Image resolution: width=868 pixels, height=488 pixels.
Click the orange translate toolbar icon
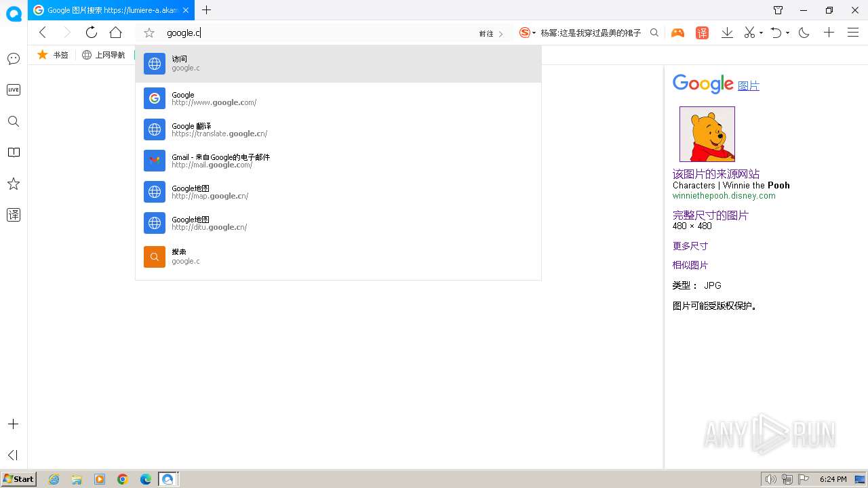pyautogui.click(x=703, y=33)
